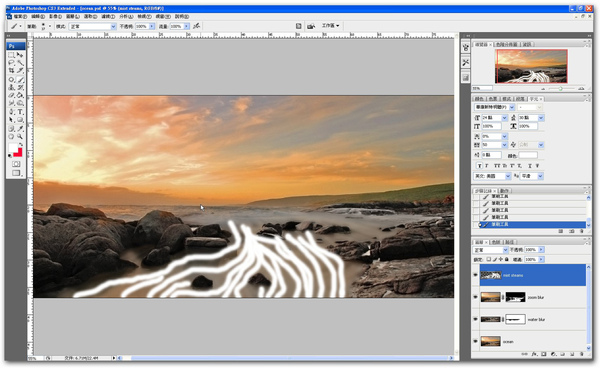This screenshot has height=368, width=600.
Task: Hide the ocean layer
Action: click(x=476, y=341)
